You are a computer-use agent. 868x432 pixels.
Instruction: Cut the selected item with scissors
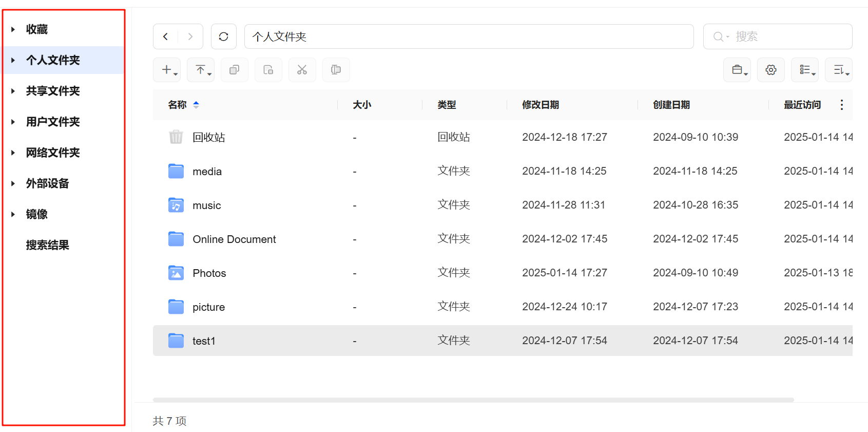[302, 70]
